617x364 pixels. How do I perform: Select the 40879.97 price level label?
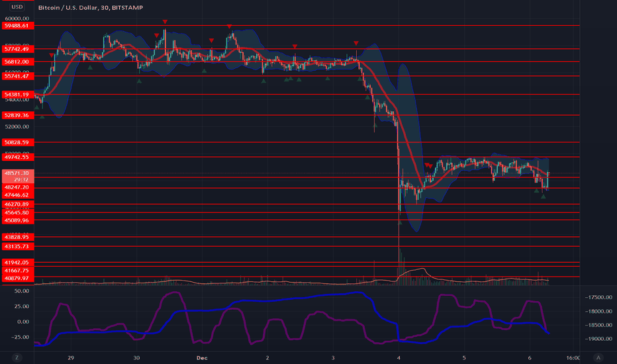[x=18, y=278]
